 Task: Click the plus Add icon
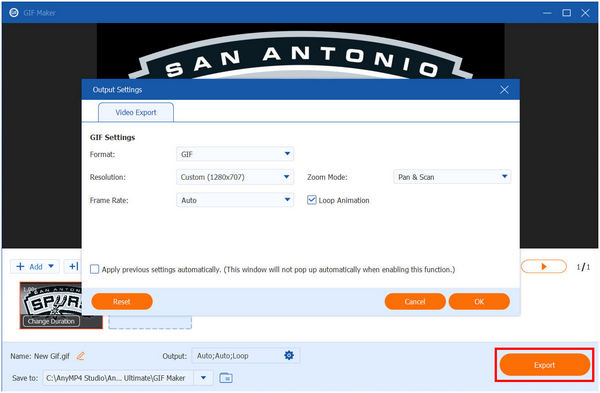21,267
